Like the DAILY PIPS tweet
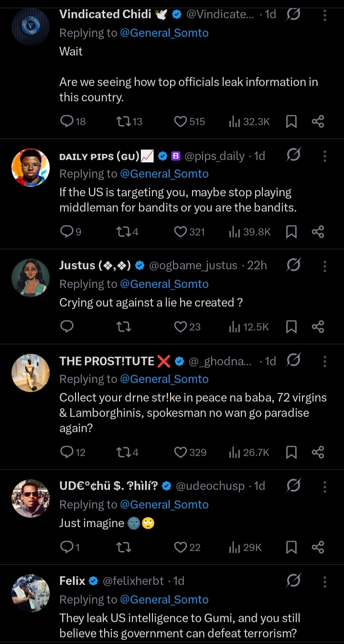This screenshot has height=644, width=344. (x=181, y=232)
